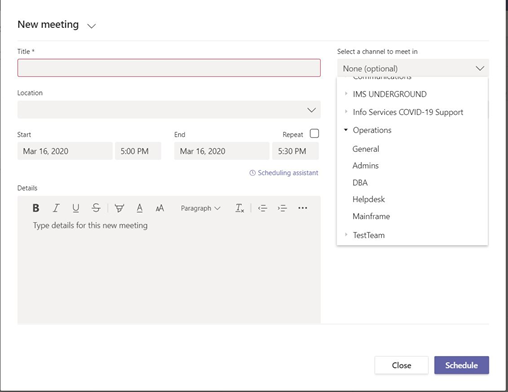Viewport: 508px width, 392px height.
Task: Click the end date Mar 16, 2020
Action: click(x=222, y=151)
